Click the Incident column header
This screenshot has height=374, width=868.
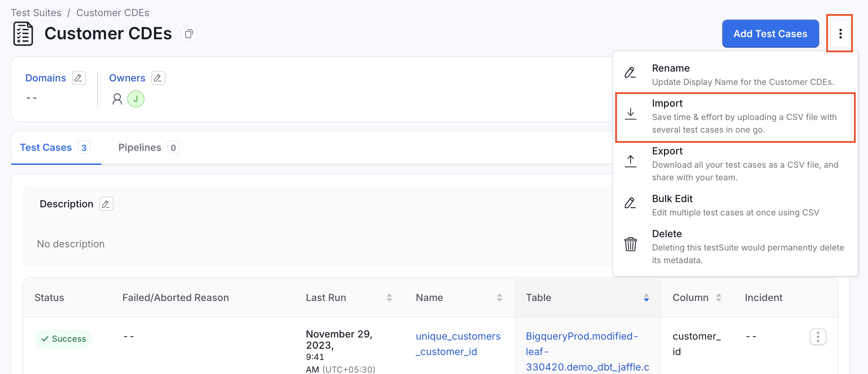tap(763, 298)
